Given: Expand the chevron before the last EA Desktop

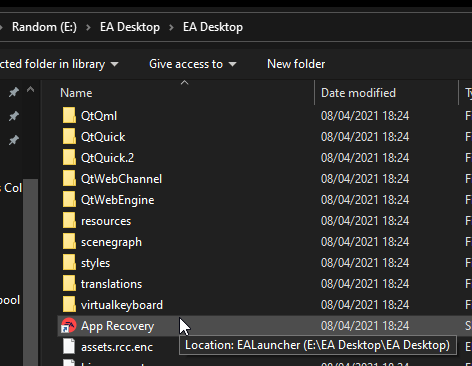Looking at the screenshot, I should click(171, 27).
